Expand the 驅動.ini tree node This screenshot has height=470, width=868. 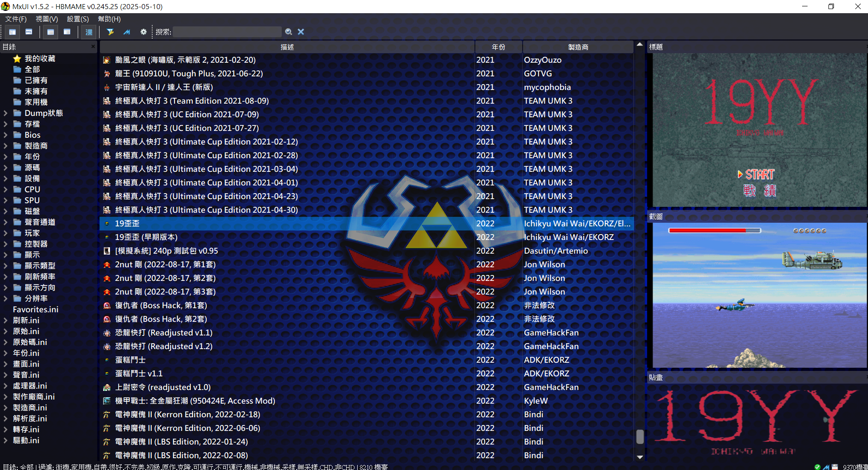(5, 440)
